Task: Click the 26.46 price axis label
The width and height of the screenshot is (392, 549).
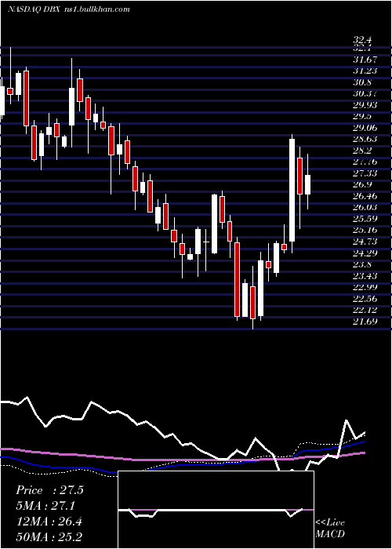Action: coord(365,196)
